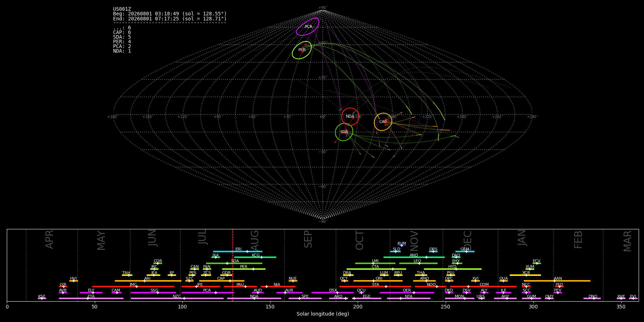
Task: Click the 300 tick on solar longitude axis
Action: click(x=533, y=307)
